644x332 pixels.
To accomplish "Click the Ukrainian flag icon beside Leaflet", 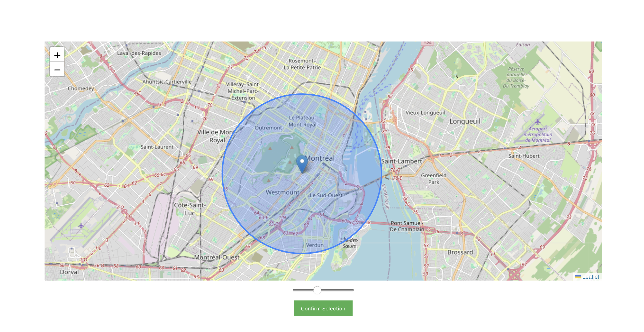I will (x=577, y=277).
